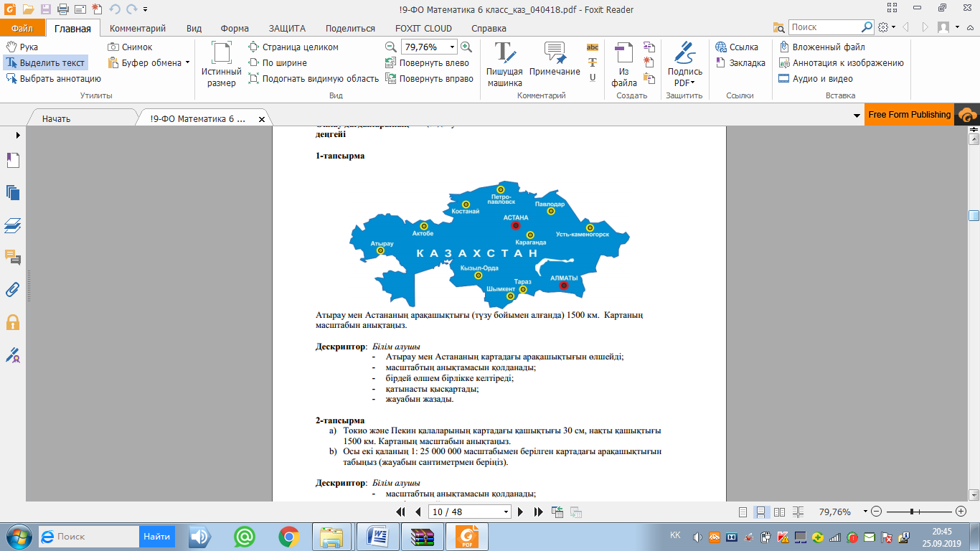This screenshot has height=551, width=980.
Task: Go to the last page
Action: (x=538, y=512)
